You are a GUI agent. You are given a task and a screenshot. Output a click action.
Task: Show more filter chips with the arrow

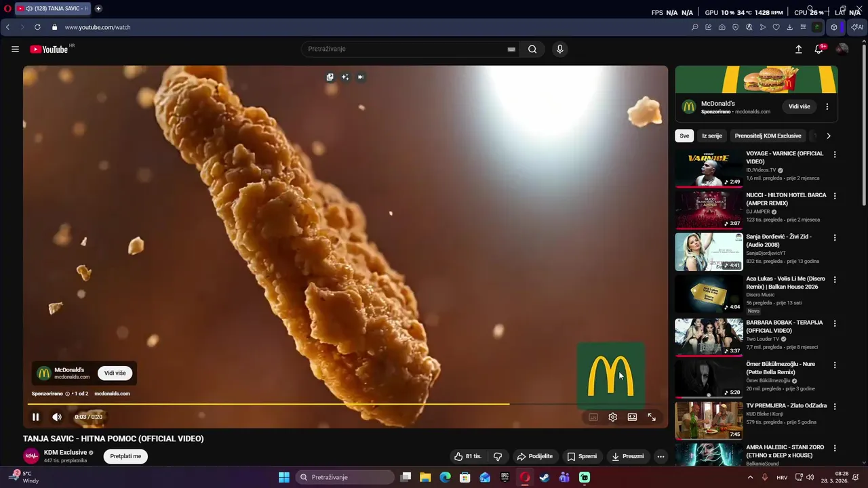[x=828, y=136]
